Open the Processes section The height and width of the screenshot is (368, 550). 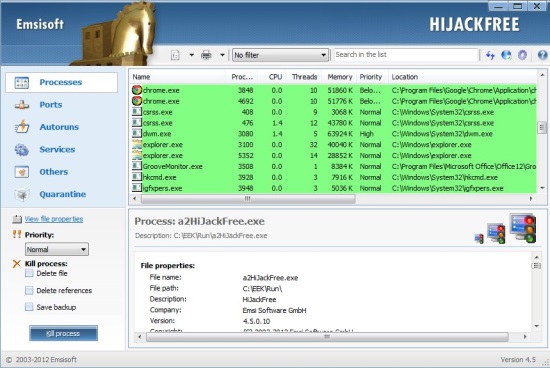click(61, 82)
